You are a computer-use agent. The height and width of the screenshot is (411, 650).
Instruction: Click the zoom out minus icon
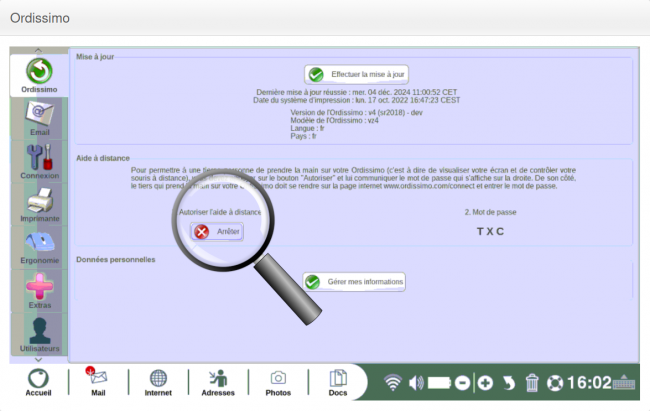[x=462, y=383]
